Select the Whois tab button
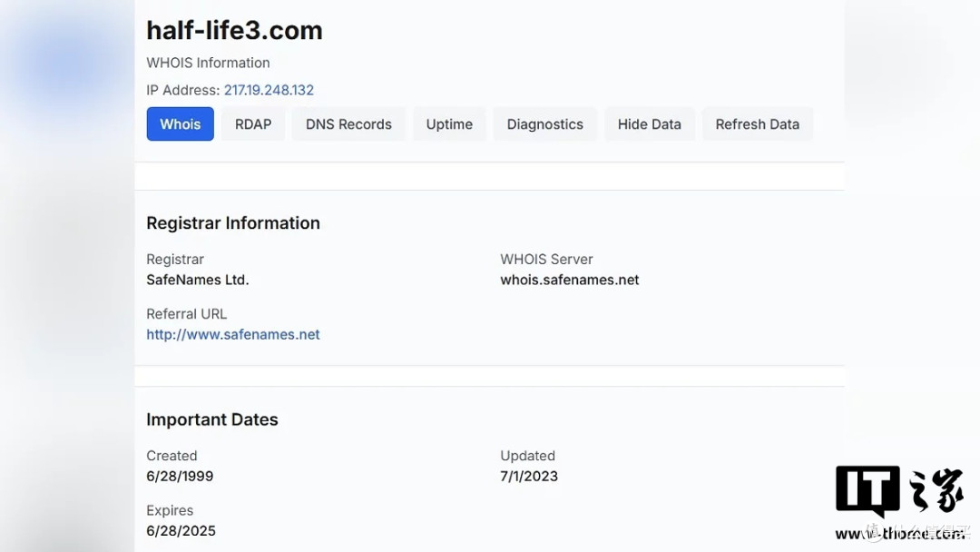Screen dimensions: 980x552 click(x=180, y=123)
